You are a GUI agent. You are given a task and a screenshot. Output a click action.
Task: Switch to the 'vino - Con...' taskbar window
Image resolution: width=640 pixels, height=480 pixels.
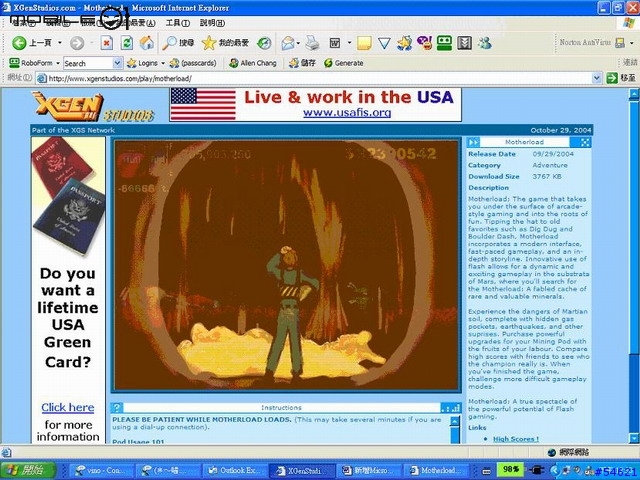click(102, 470)
